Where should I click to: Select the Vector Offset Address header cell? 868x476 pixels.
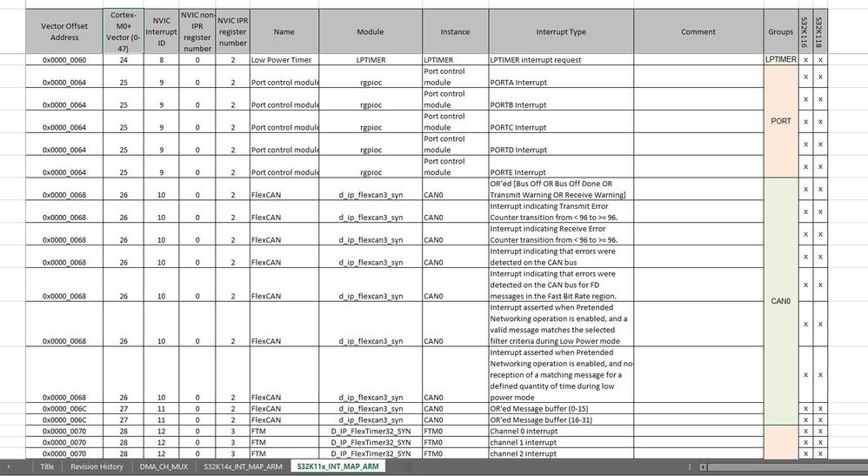(64, 31)
